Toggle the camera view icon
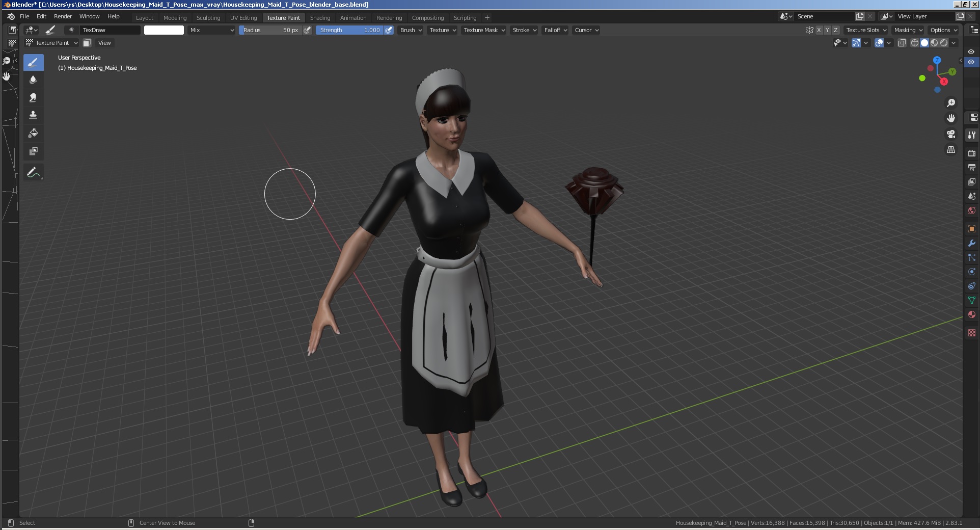 tap(951, 134)
